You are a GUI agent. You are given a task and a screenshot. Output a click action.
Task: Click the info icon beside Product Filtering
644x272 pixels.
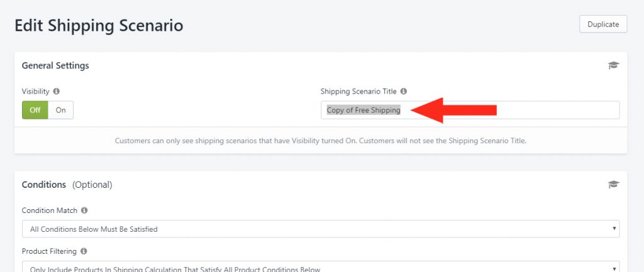click(x=84, y=251)
